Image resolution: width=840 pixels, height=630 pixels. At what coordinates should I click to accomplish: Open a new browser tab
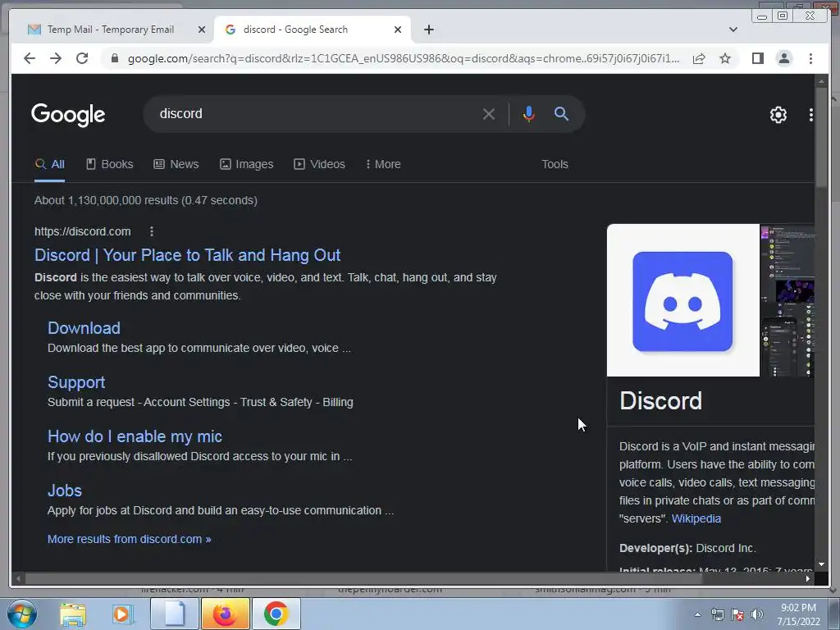[x=428, y=30]
